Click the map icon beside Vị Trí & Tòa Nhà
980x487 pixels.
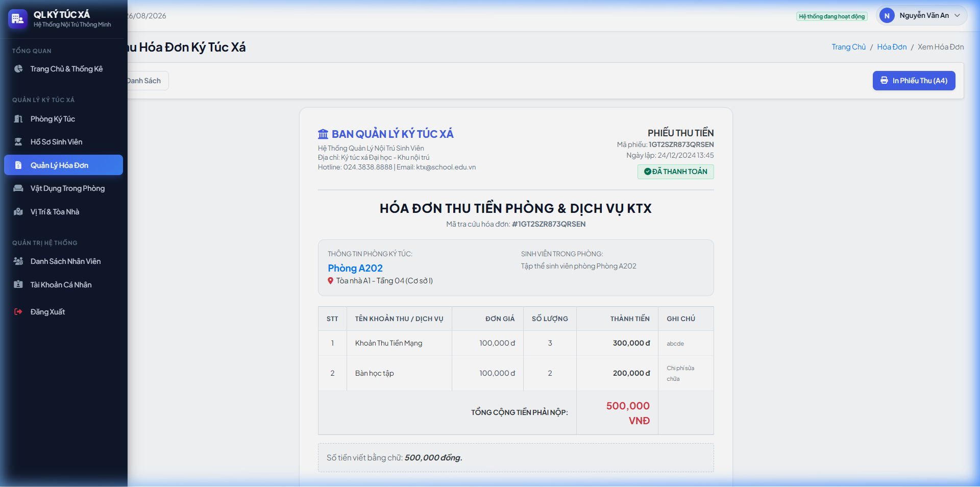pos(18,212)
